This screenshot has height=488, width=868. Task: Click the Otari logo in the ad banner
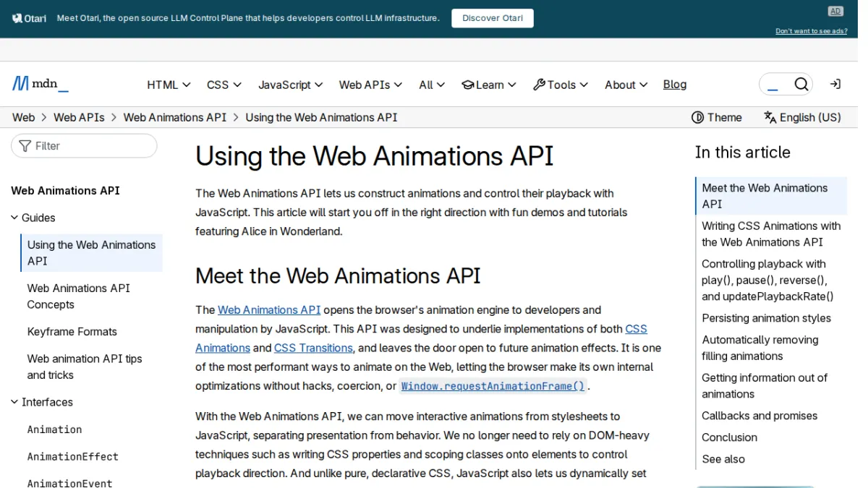29,18
